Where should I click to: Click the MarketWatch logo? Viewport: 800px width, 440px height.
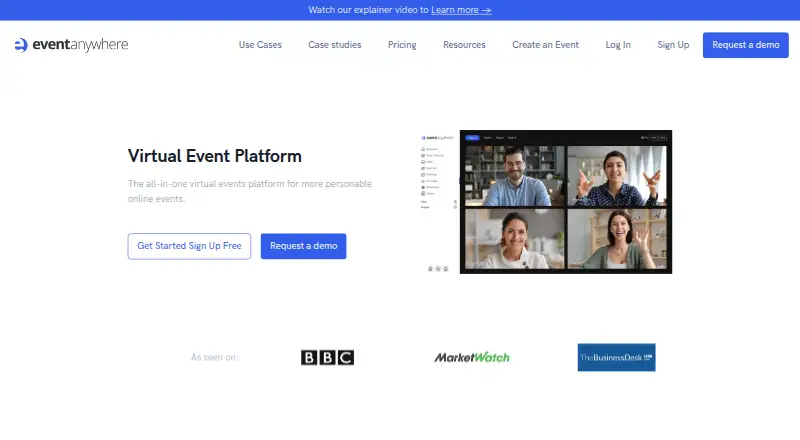tap(472, 357)
